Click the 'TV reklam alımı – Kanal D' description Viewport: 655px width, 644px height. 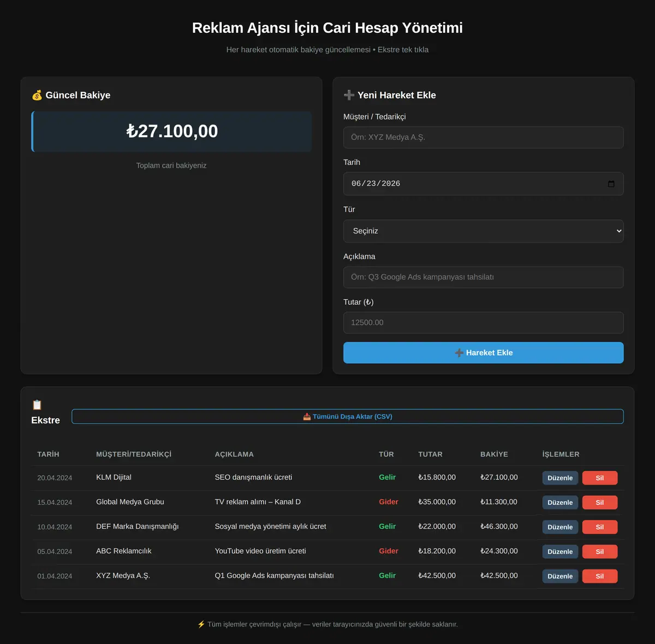pyautogui.click(x=258, y=502)
